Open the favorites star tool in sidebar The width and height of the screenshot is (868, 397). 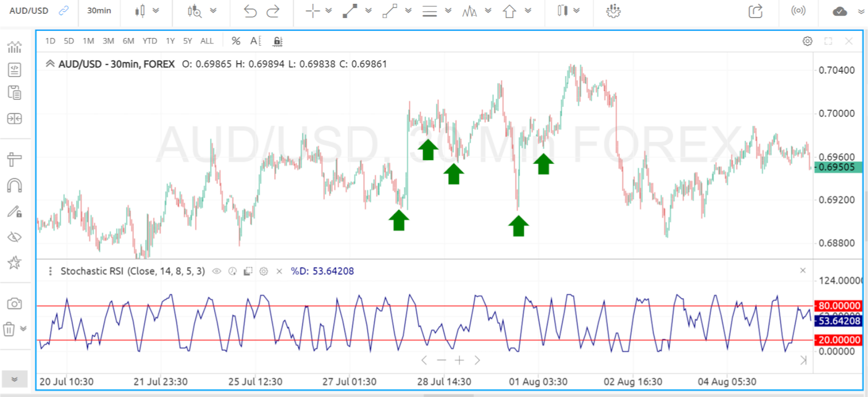coord(15,263)
